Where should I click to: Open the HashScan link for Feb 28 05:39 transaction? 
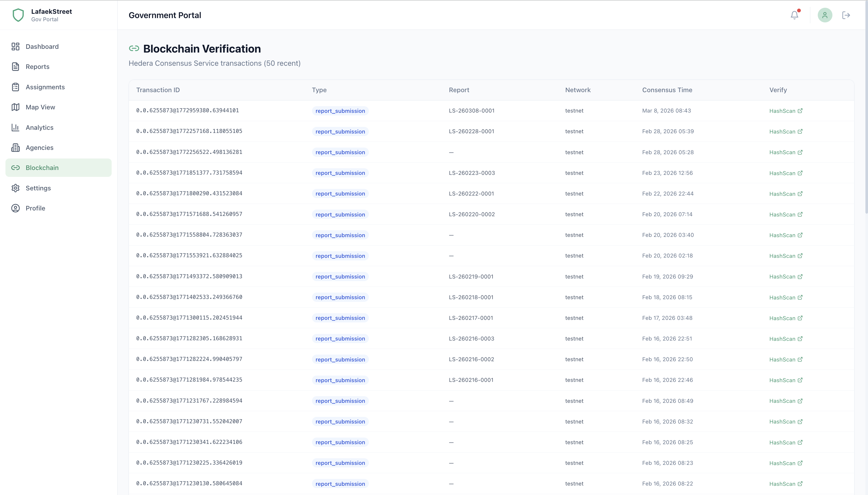(786, 132)
